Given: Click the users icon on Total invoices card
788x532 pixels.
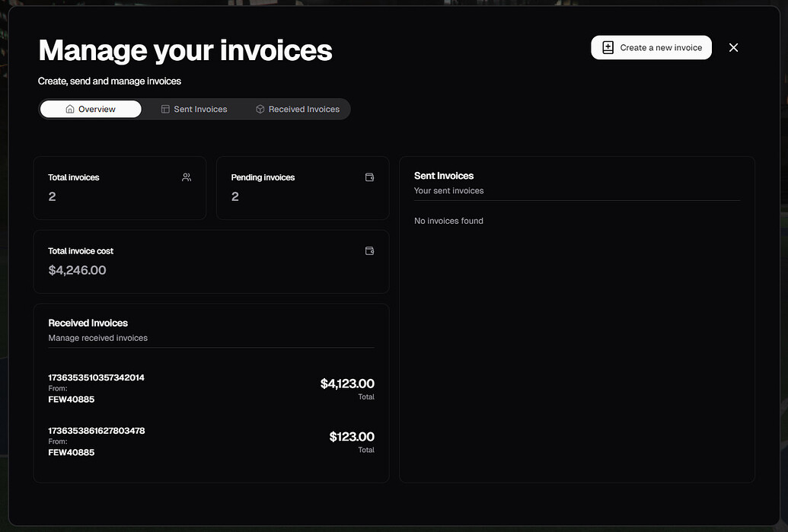Looking at the screenshot, I should [187, 177].
